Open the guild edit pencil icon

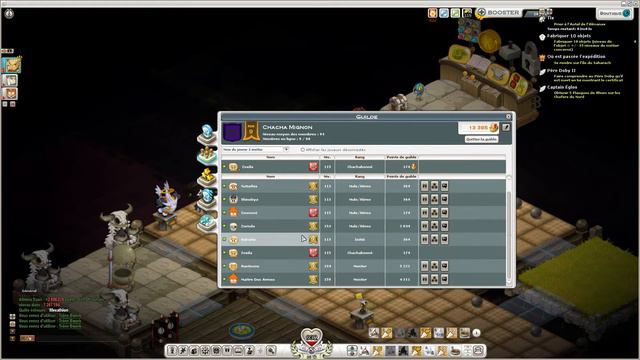pos(506,127)
